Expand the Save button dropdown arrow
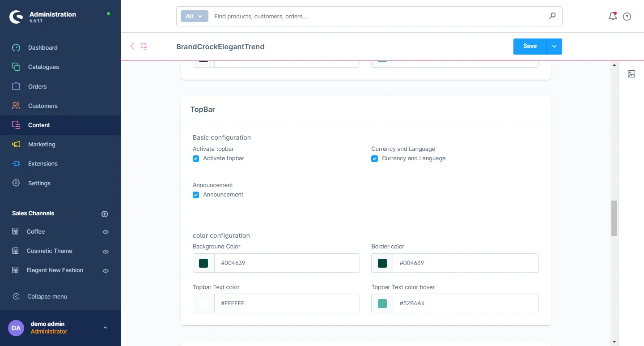The image size is (644, 346). (x=554, y=46)
